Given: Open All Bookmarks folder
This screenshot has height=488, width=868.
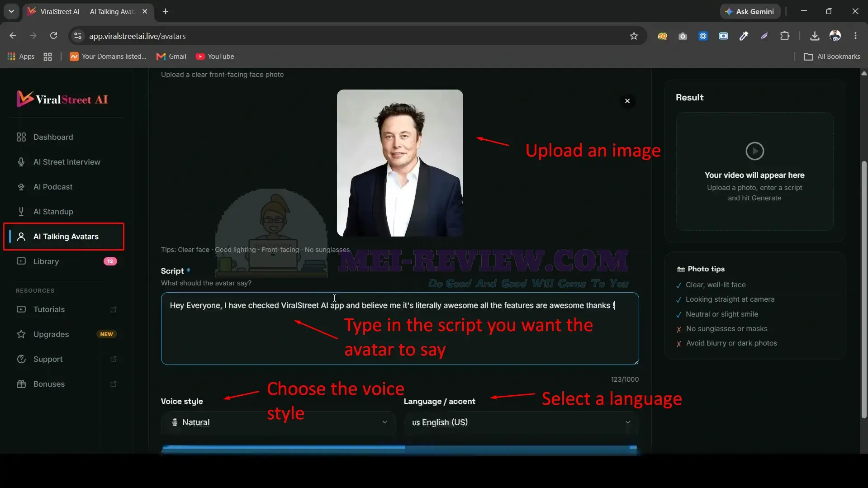Looking at the screenshot, I should click(832, 57).
